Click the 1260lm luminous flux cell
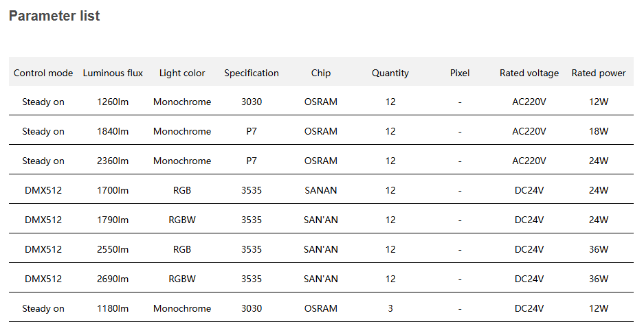The width and height of the screenshot is (644, 333). point(113,102)
